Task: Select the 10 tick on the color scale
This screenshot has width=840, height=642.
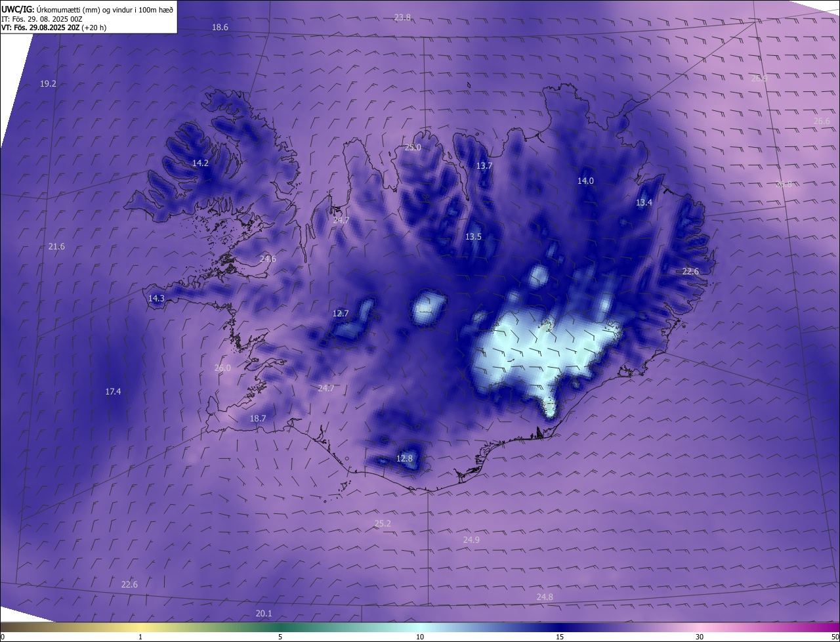Action: (420, 637)
